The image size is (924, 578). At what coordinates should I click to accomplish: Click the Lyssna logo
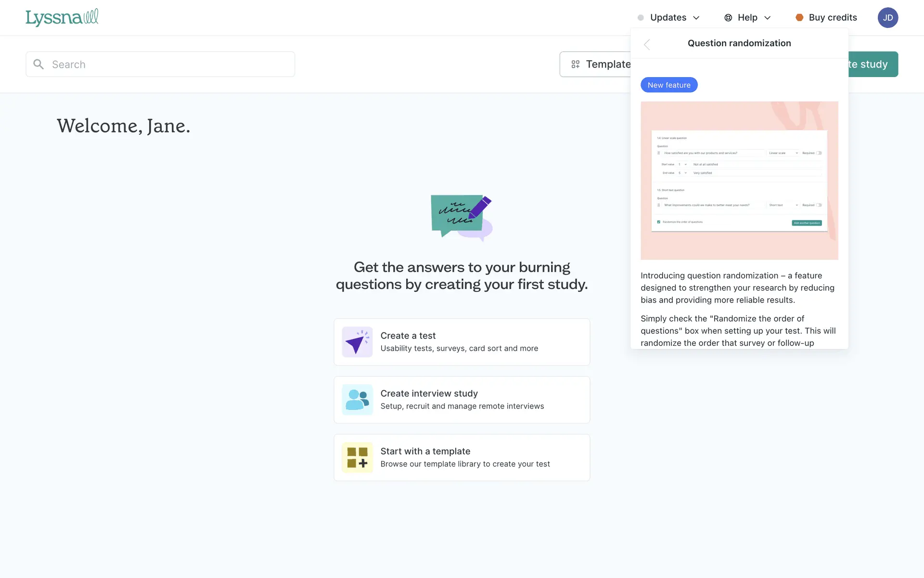62,17
